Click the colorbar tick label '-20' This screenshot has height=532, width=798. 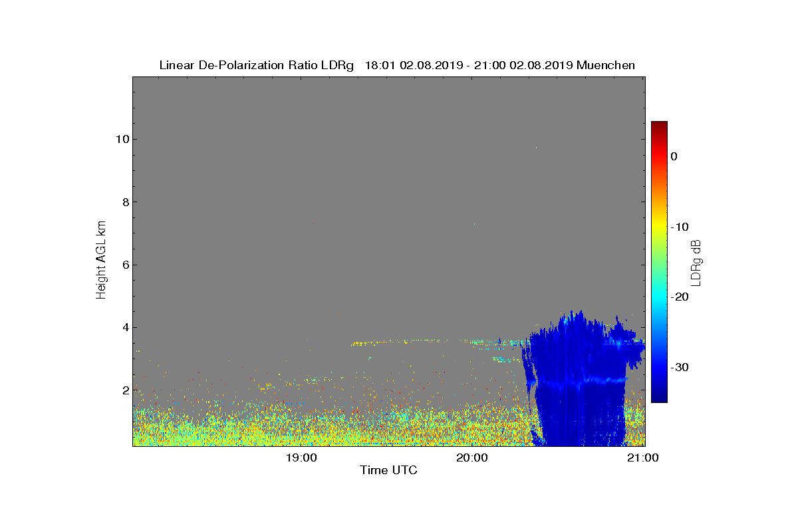point(679,297)
